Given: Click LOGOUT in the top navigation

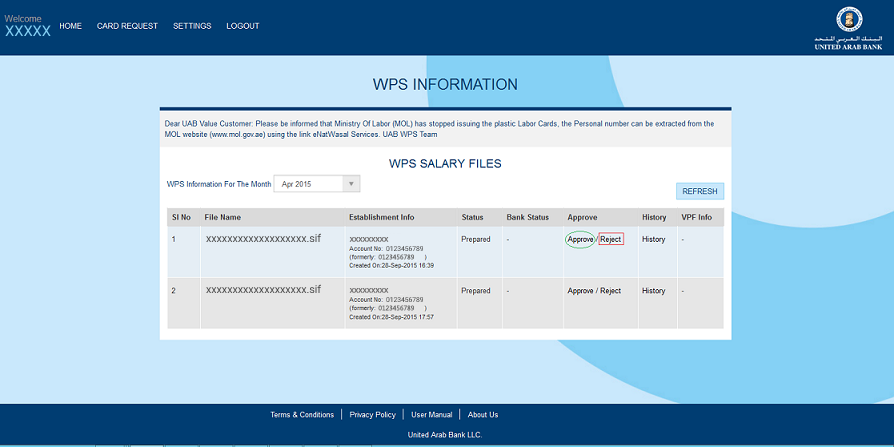Looking at the screenshot, I should (x=242, y=26).
